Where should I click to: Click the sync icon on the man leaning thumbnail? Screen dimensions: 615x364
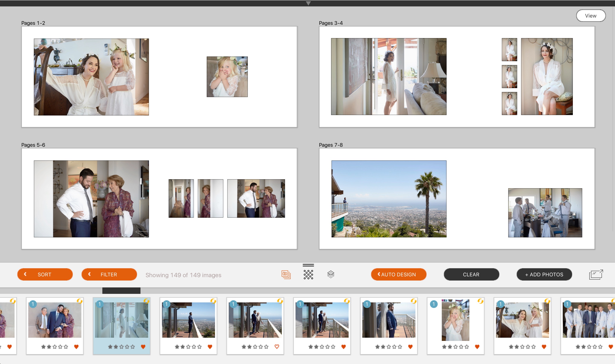(x=413, y=301)
